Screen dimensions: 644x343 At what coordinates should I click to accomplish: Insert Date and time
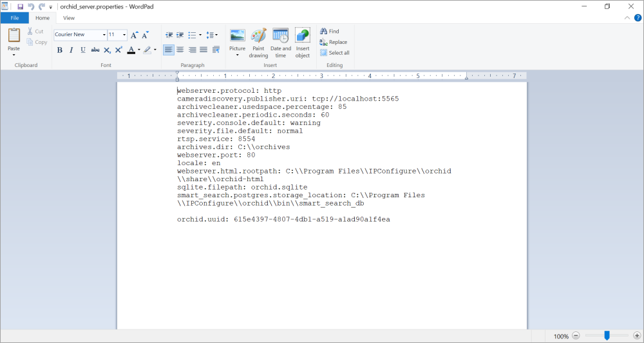coord(281,43)
